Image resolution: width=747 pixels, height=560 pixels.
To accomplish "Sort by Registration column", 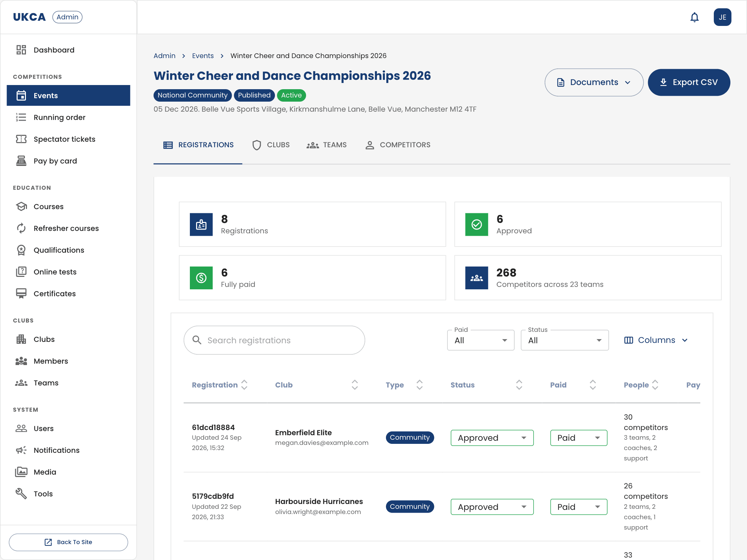I will [x=220, y=385].
